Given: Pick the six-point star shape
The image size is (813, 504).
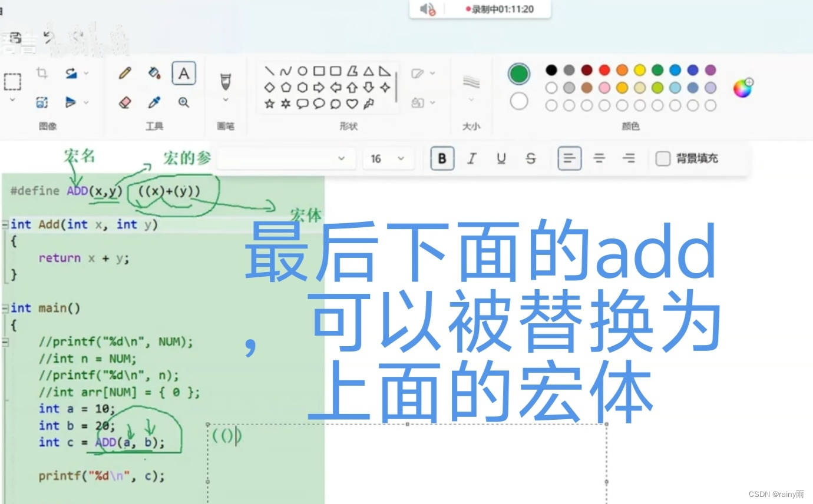Looking at the screenshot, I should click(x=286, y=104).
